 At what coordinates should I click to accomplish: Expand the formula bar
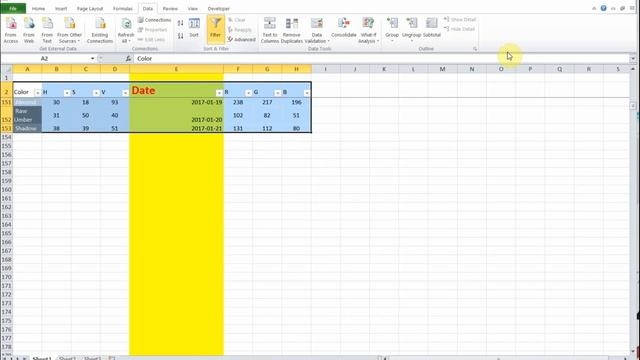(633, 59)
